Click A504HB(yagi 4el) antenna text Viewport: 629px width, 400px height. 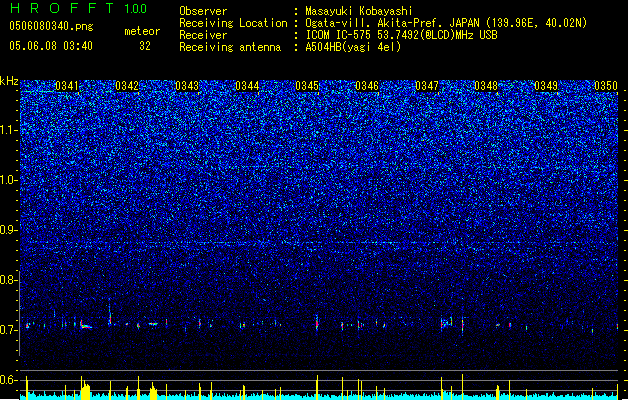point(353,47)
